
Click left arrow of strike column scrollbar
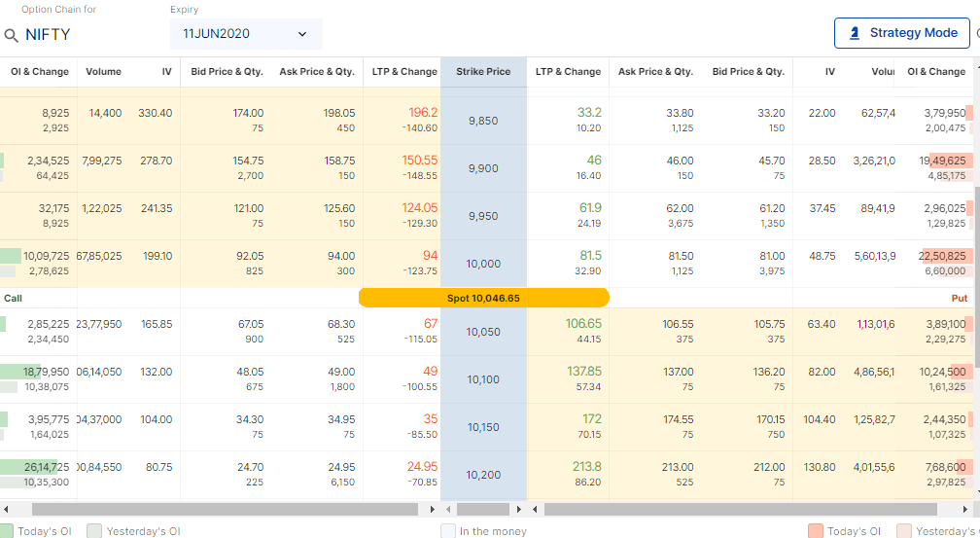(x=447, y=509)
